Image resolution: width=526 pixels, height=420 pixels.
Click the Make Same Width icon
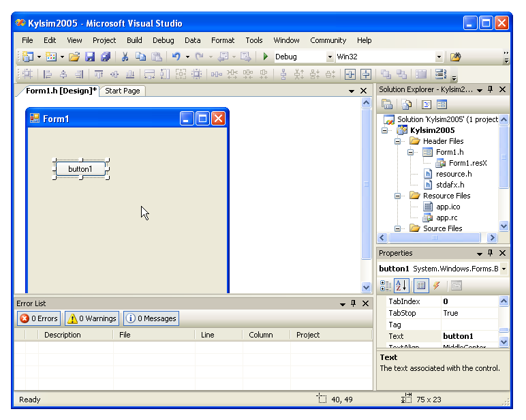149,74
